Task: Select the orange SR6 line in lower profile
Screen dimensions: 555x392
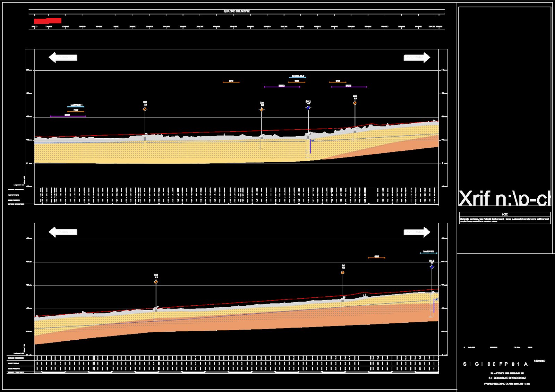Action: pos(377,258)
